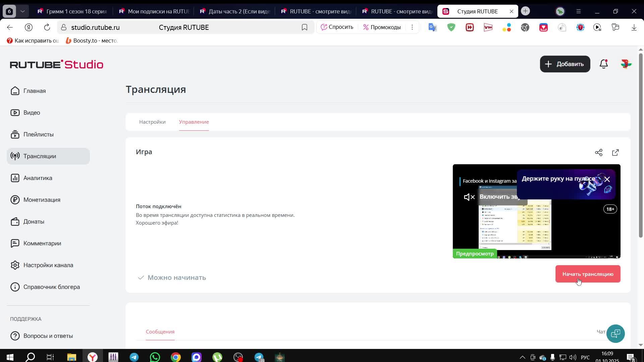Open Аналитика in the sidebar

pos(38,178)
